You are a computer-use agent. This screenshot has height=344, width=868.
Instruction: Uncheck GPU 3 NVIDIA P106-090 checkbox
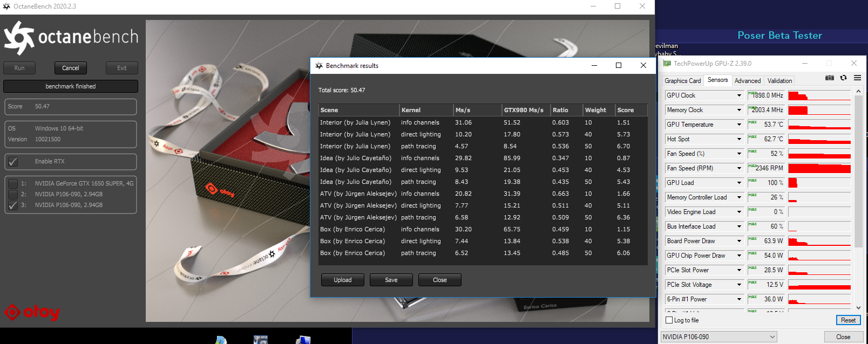13,205
